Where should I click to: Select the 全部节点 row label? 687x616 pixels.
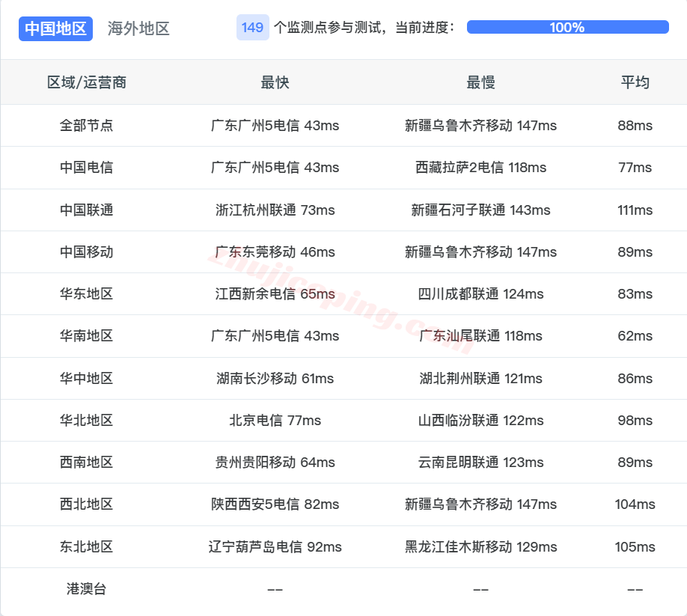[86, 126]
